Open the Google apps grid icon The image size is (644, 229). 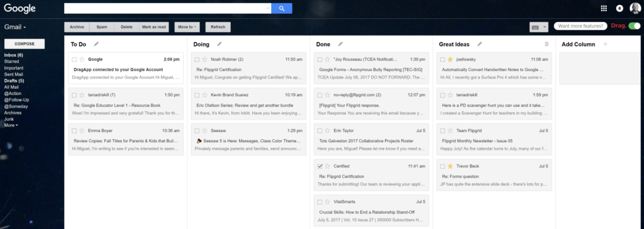(x=604, y=8)
